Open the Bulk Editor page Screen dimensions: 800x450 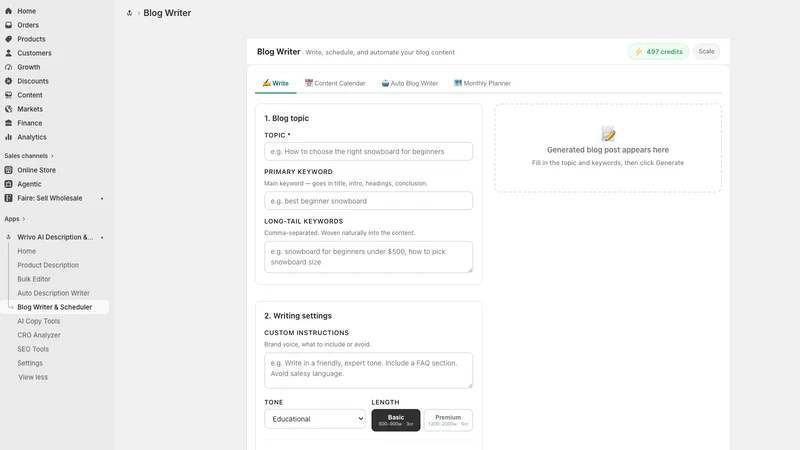tap(34, 279)
